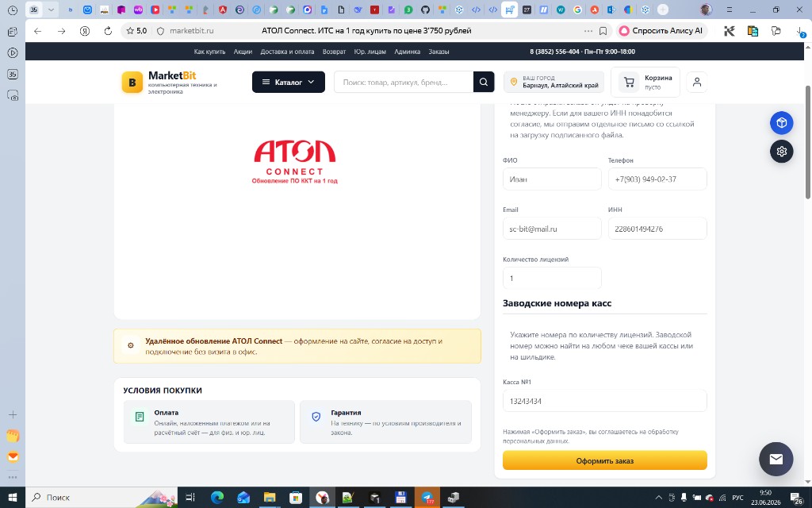Open Telegram from taskbar
This screenshot has height=508, width=812.
(427, 498)
